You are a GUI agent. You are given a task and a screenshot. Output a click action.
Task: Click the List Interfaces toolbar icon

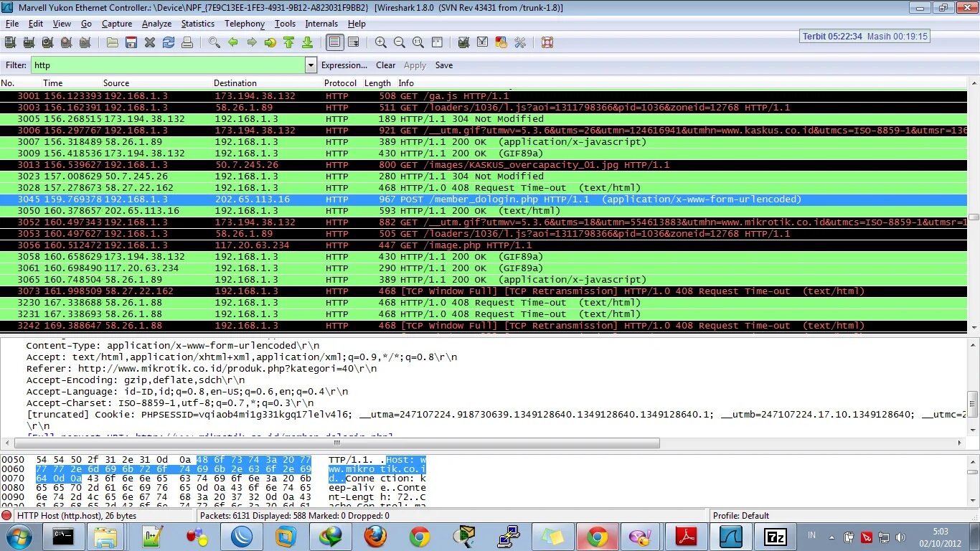[10, 42]
